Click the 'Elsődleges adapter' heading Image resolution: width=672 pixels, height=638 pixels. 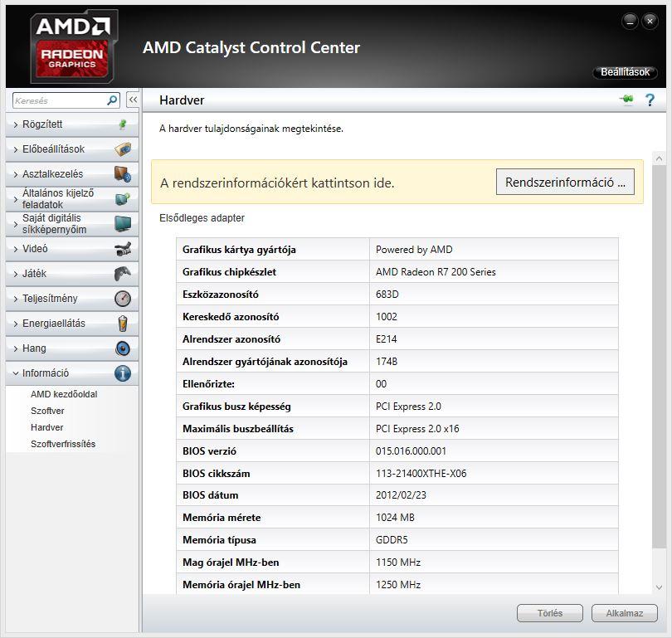[202, 218]
